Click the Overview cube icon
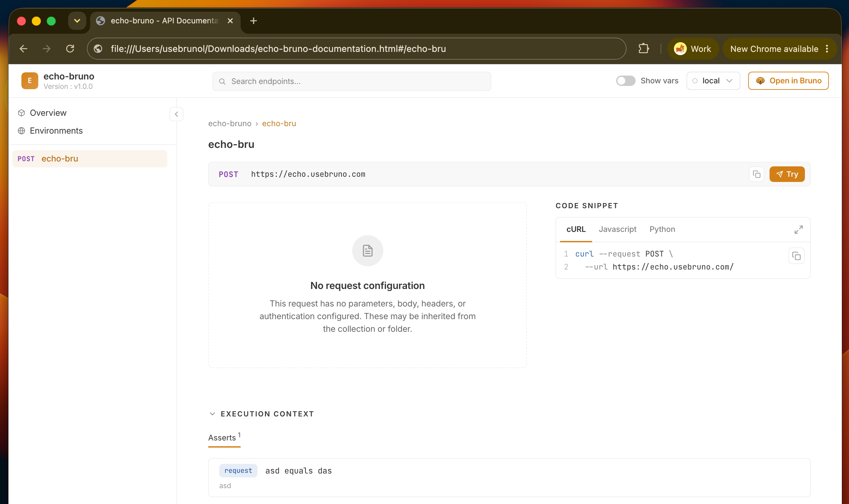 (21, 113)
